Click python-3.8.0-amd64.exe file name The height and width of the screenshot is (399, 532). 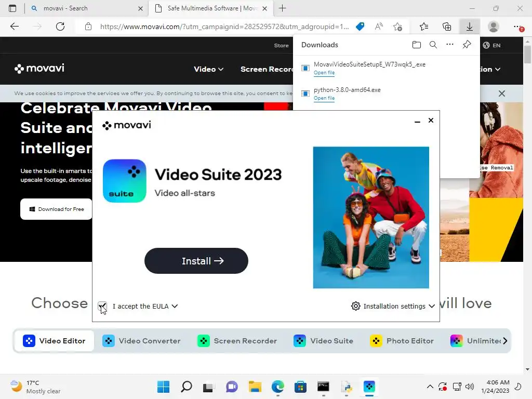tap(347, 90)
